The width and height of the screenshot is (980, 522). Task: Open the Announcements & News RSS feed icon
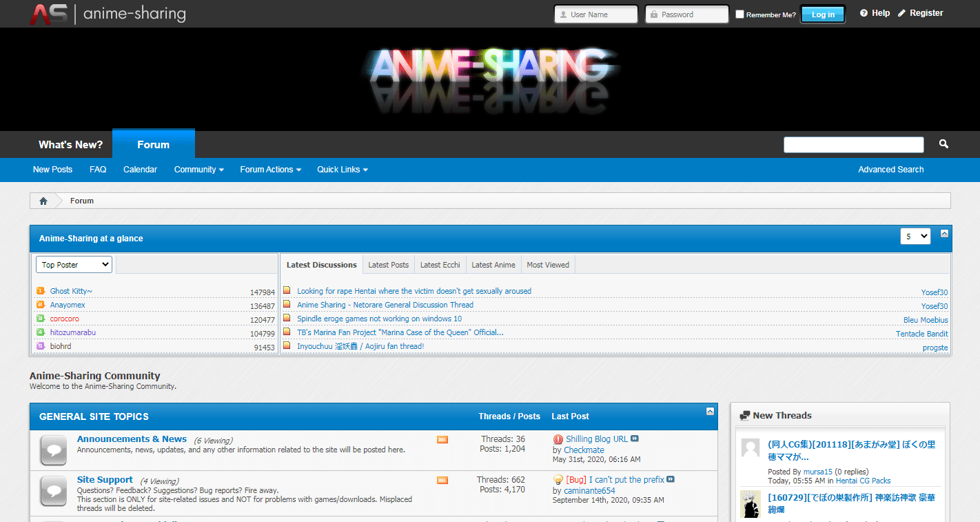[442, 439]
